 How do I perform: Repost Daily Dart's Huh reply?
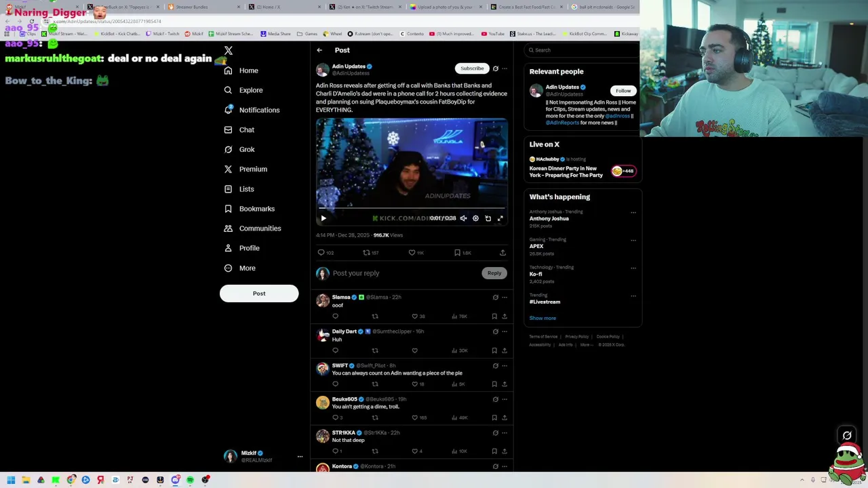pyautogui.click(x=375, y=350)
